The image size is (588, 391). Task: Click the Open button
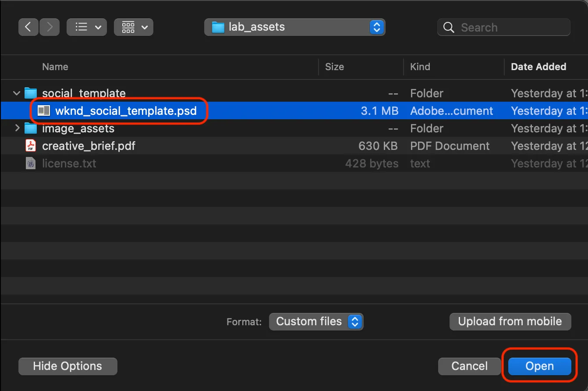540,366
